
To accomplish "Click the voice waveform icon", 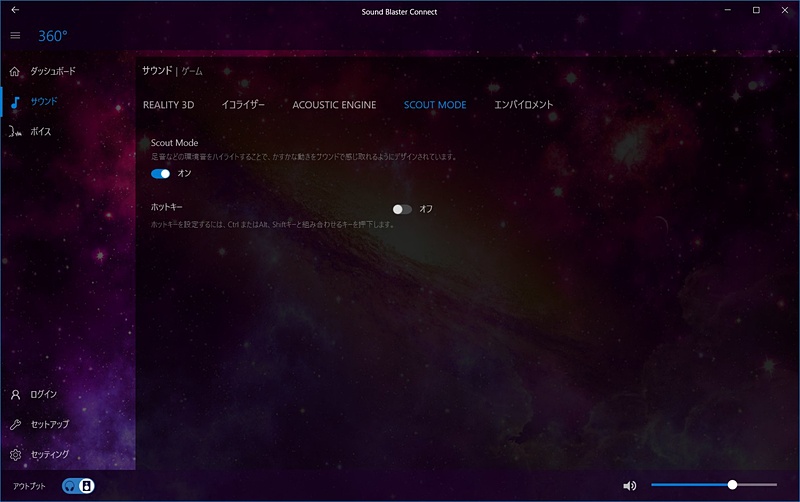I will coord(15,132).
